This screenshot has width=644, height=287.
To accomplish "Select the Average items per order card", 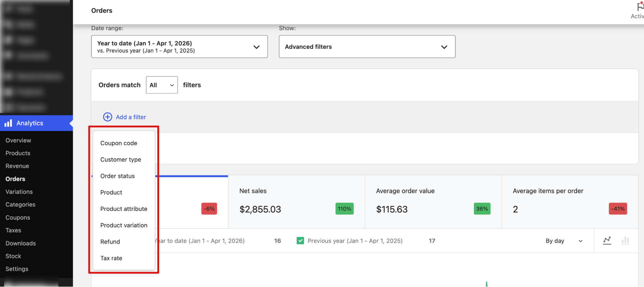I will tap(570, 202).
